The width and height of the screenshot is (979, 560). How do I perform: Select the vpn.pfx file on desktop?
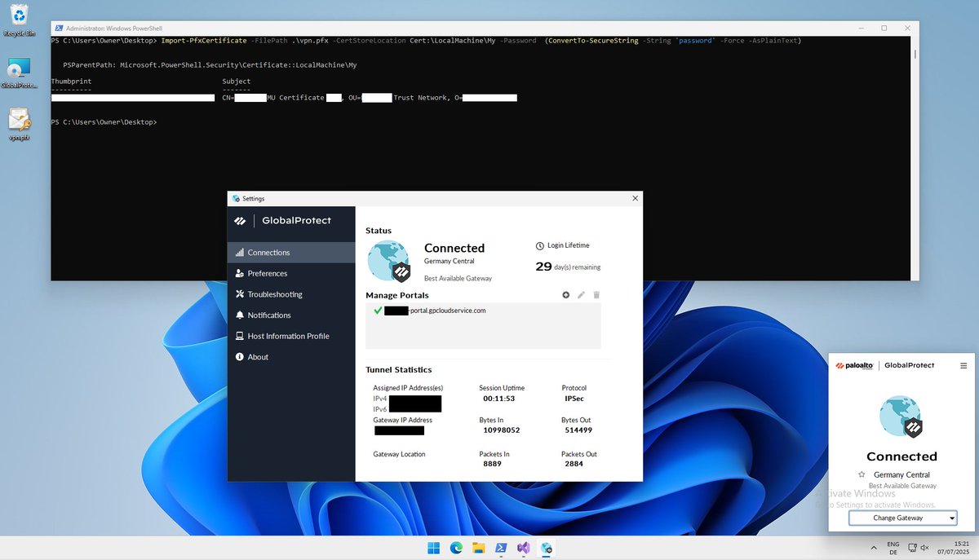(19, 125)
